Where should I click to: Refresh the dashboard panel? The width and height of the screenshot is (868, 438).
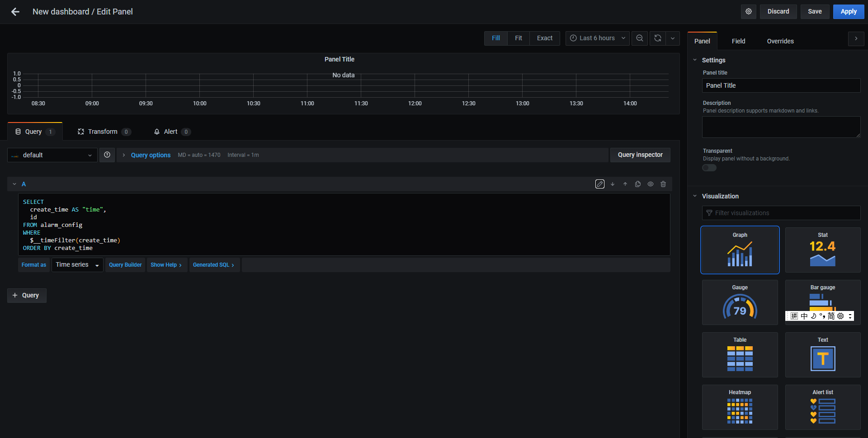coord(658,38)
